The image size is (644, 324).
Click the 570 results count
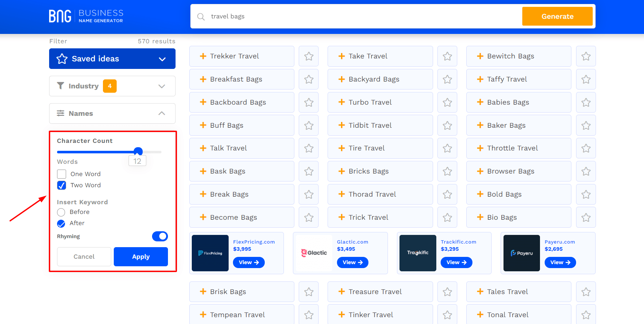pos(156,41)
